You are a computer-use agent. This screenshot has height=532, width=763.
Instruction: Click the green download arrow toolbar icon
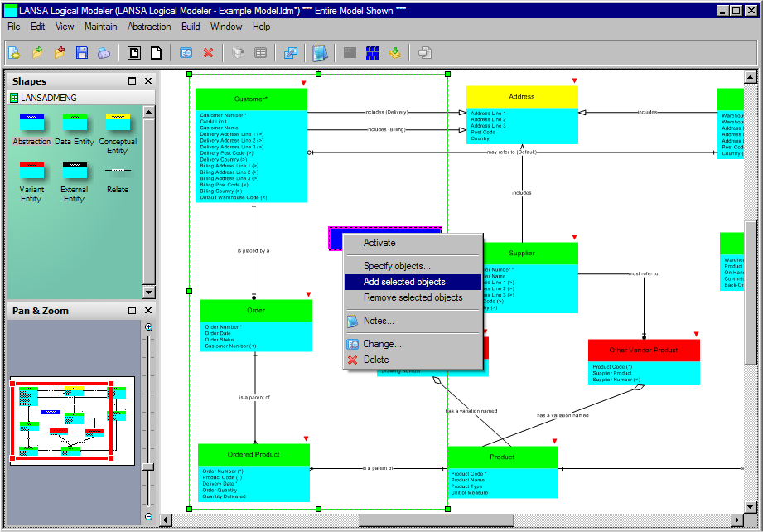[395, 52]
